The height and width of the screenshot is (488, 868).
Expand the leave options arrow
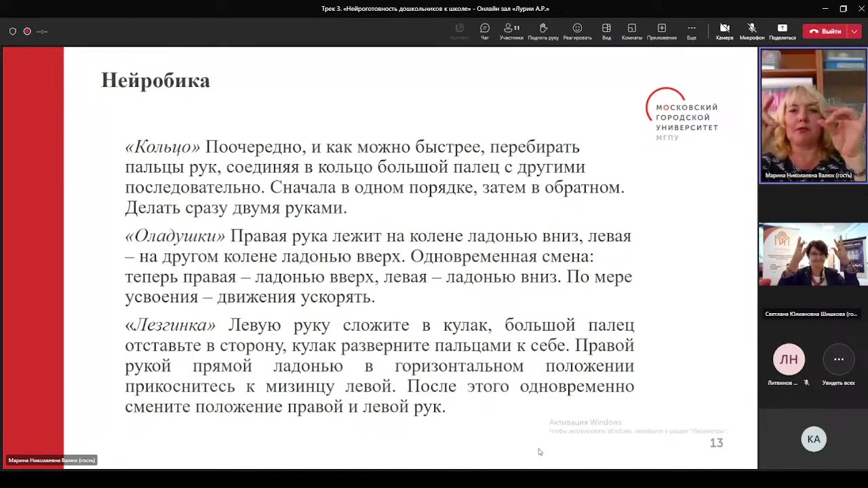(854, 31)
